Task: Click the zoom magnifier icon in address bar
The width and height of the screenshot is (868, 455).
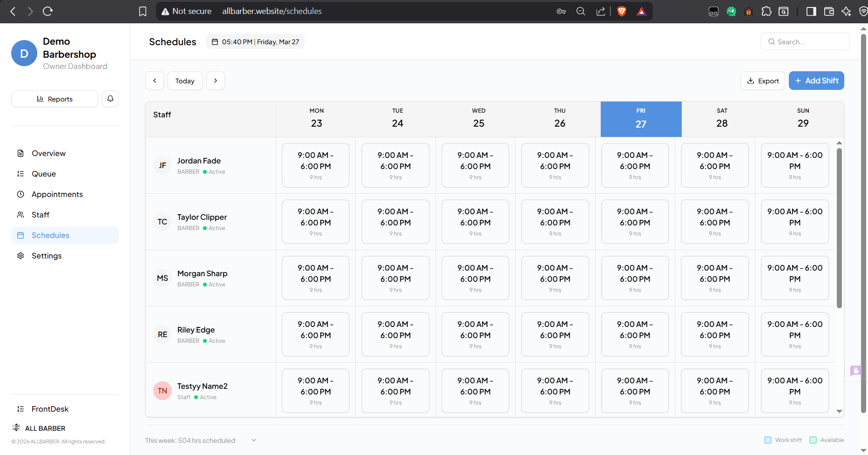Action: click(581, 11)
